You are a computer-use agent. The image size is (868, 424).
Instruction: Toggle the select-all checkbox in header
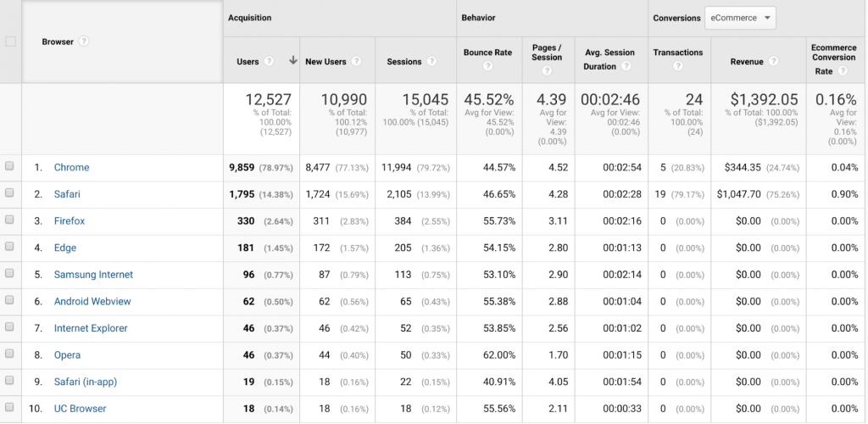10,42
